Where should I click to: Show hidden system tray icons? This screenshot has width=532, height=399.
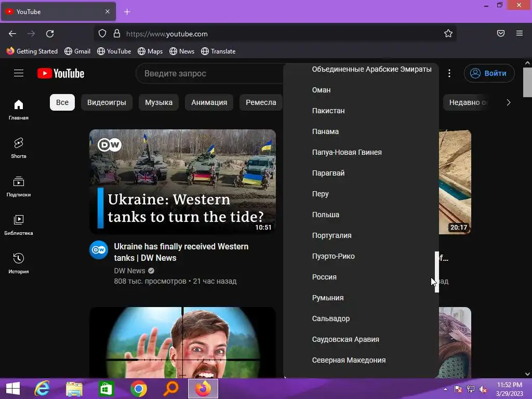(x=445, y=389)
